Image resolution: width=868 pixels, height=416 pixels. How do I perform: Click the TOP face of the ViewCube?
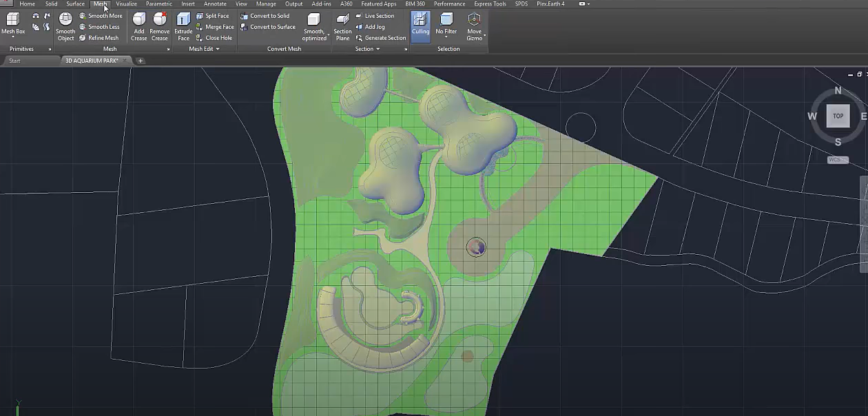tap(838, 116)
